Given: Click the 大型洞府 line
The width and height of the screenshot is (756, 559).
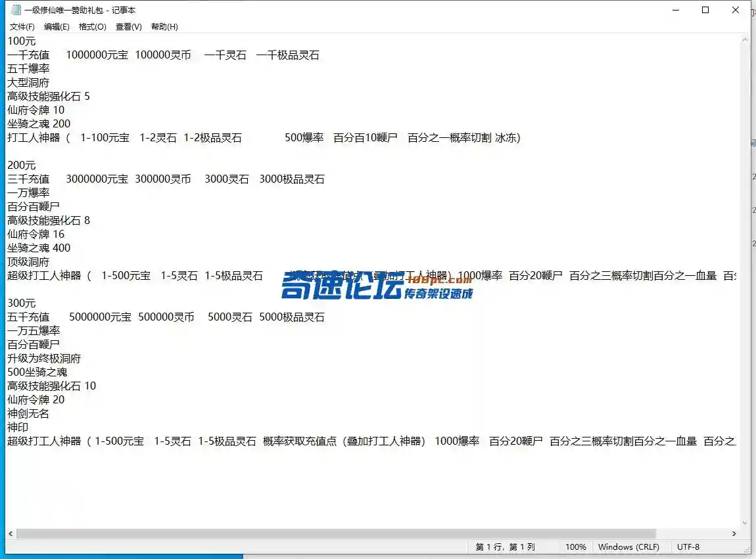Looking at the screenshot, I should point(28,82).
